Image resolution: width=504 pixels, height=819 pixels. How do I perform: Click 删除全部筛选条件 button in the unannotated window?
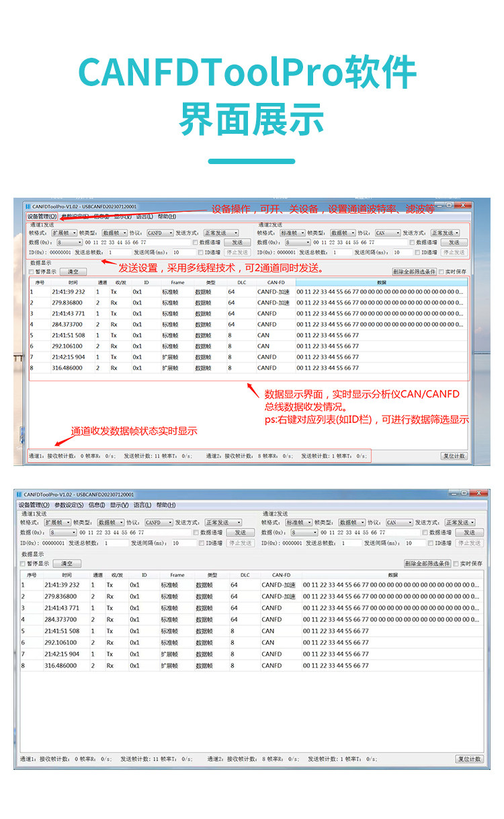(427, 563)
